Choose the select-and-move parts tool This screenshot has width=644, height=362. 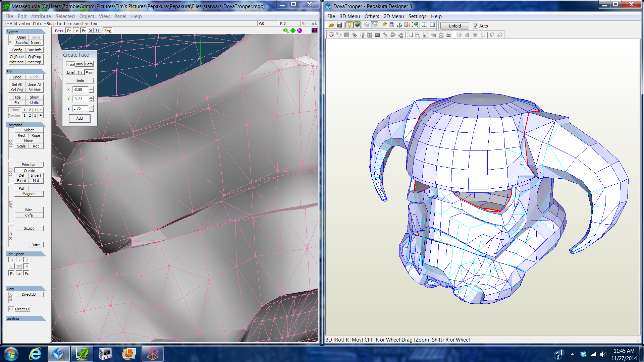coord(331,35)
